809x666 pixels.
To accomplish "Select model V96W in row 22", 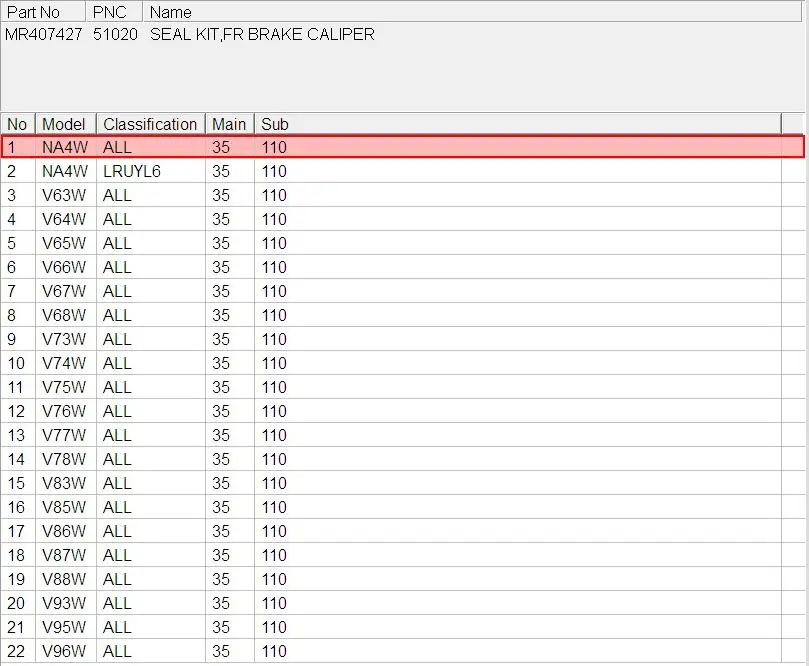I will tap(64, 651).
